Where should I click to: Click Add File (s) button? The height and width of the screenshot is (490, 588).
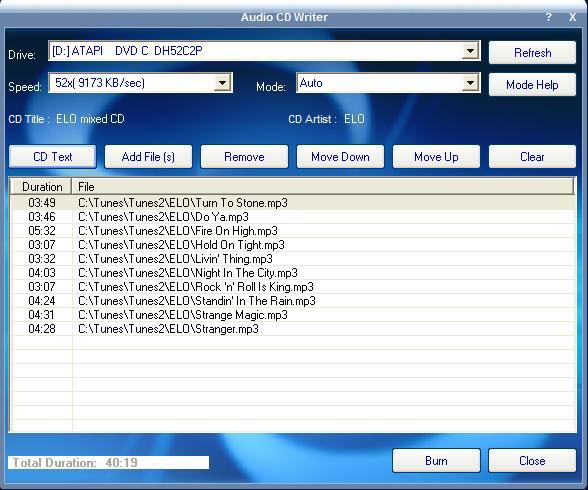pyautogui.click(x=148, y=156)
